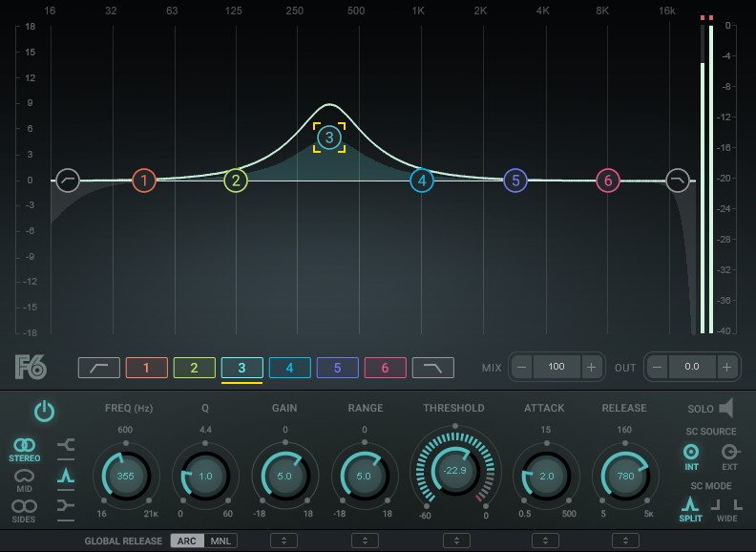The image size is (756, 552).
Task: Click band 5 node on EQ graph
Action: [x=514, y=180]
